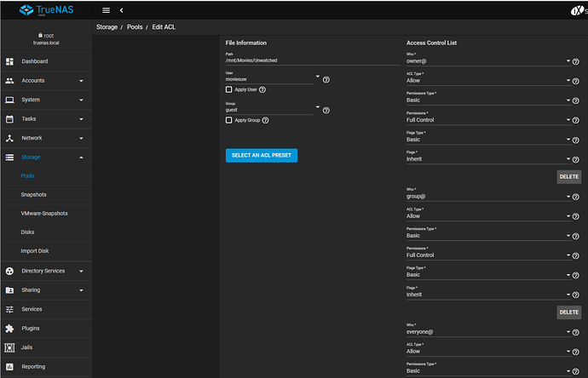588x378 pixels.
Task: Enable the Apply User checkbox
Action: (x=228, y=89)
